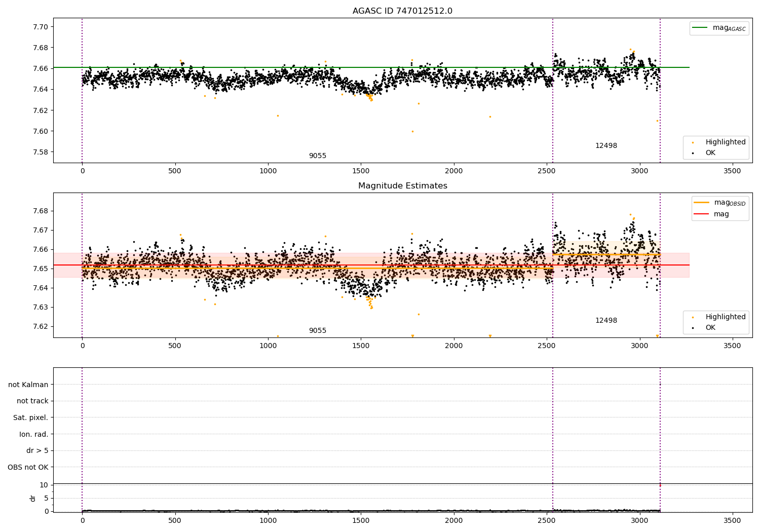Click the '1000' x-tick under the bottom plot
This screenshot has height=532, width=760.
click(x=268, y=520)
